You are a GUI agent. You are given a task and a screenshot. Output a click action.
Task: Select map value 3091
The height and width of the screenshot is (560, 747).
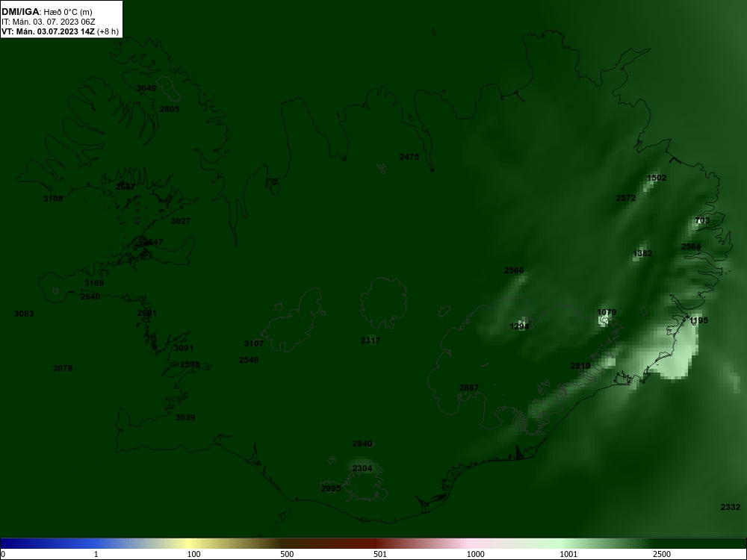(184, 348)
